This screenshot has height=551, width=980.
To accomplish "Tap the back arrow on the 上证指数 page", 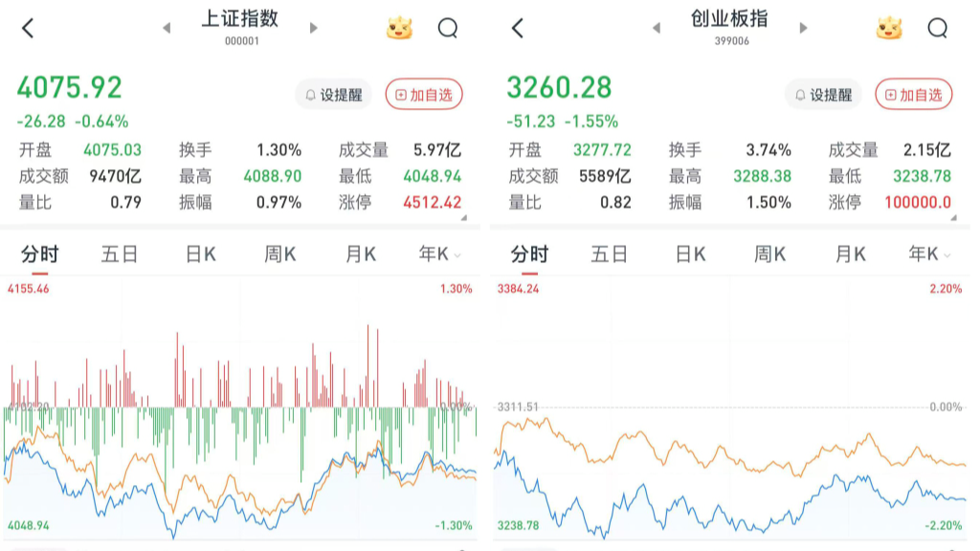I will [x=28, y=28].
